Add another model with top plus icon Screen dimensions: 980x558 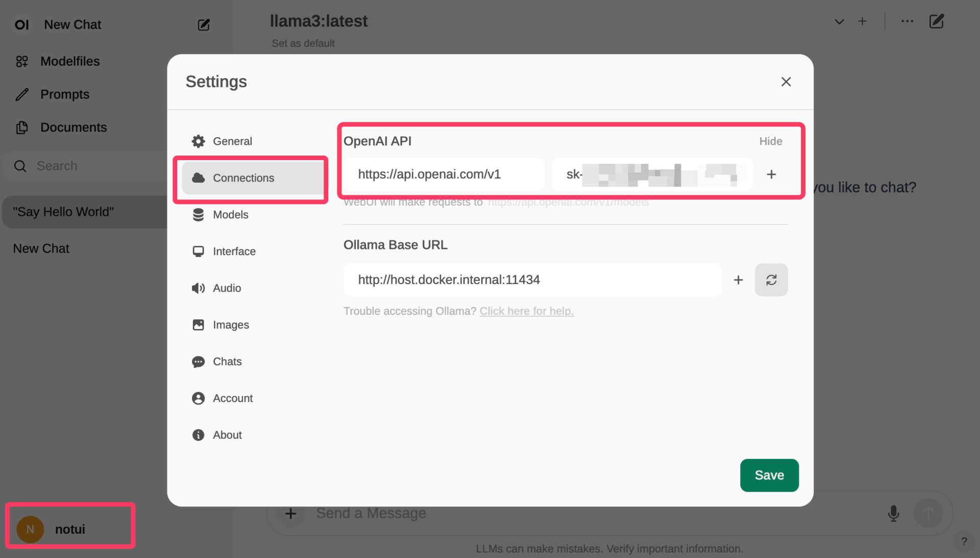[x=862, y=21]
